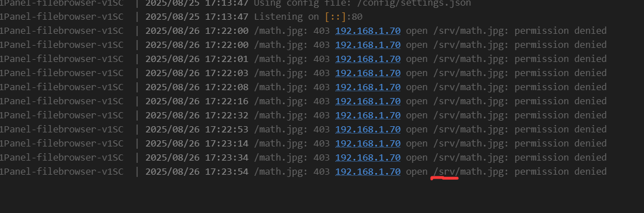Open the 192.168.1.70 link in the last log line
644x213 pixels.
(x=367, y=171)
